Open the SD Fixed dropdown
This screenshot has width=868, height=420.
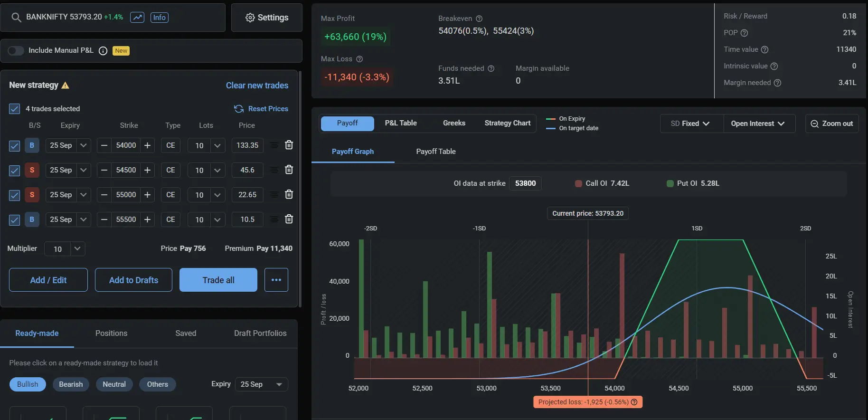[x=691, y=124]
